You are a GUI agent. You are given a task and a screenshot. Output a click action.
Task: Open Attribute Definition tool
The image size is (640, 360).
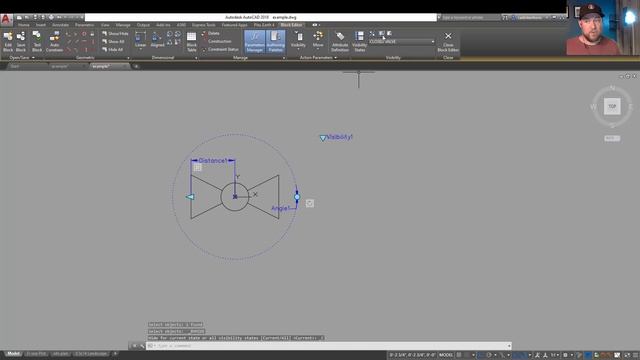(x=340, y=42)
